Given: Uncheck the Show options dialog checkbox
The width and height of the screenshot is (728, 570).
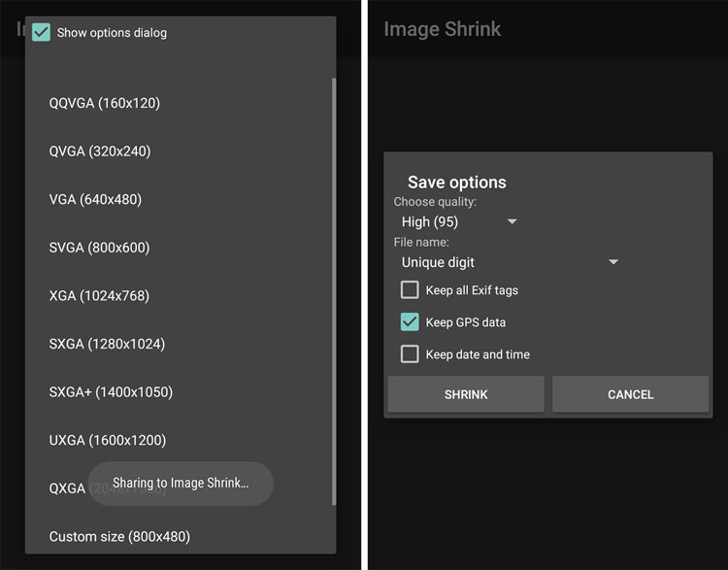Looking at the screenshot, I should pos(41,32).
